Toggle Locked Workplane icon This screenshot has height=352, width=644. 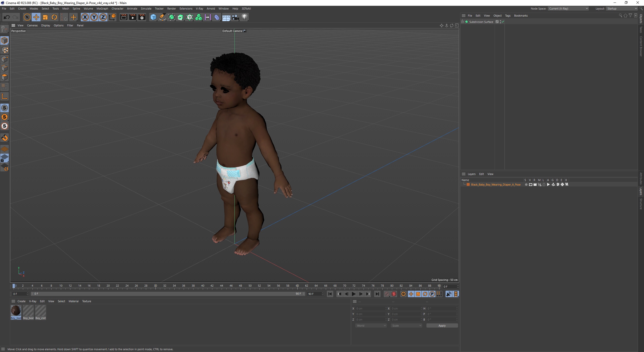5,158
